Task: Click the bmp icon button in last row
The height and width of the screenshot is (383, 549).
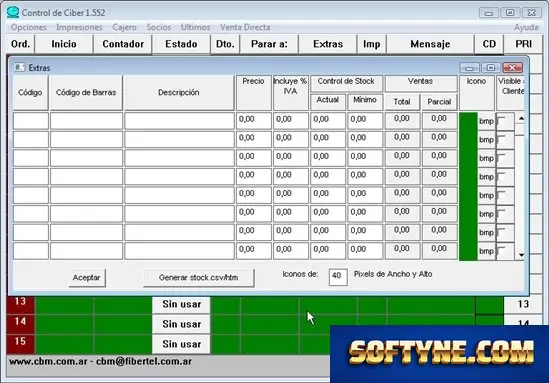Action: coord(486,251)
